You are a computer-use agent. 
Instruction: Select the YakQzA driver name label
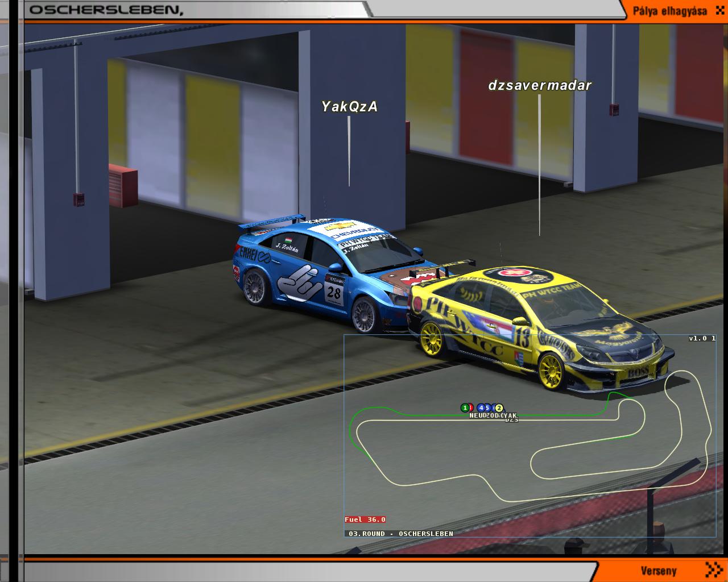349,106
